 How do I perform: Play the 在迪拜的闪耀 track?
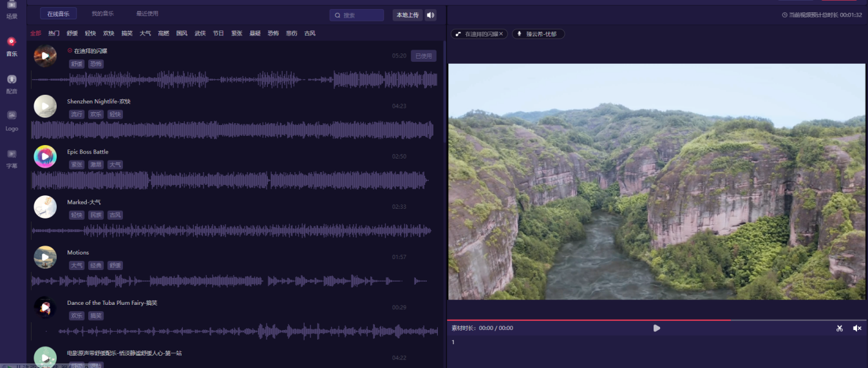45,56
